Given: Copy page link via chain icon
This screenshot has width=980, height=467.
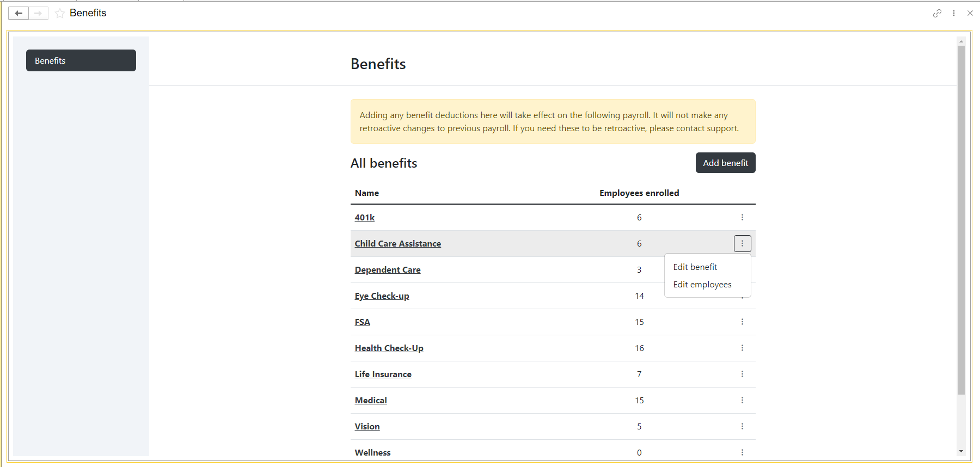Looking at the screenshot, I should (937, 13).
